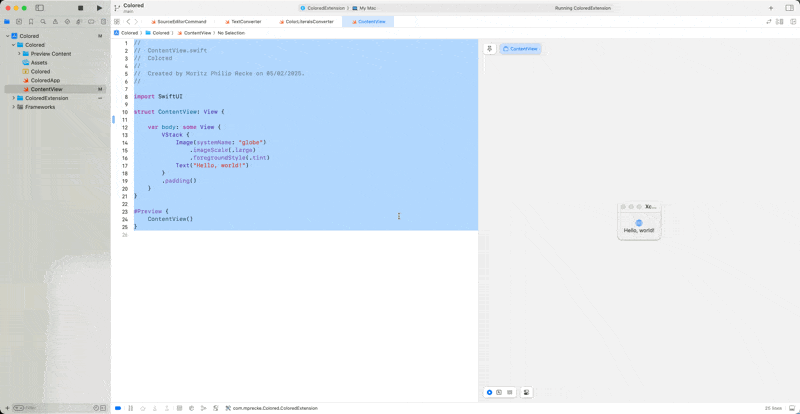
Task: Step over in the debug bar
Action: pyautogui.click(x=143, y=408)
